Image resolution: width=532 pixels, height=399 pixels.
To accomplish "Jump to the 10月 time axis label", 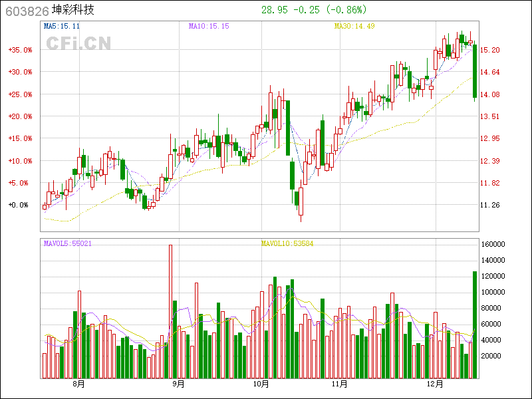I will tap(261, 384).
